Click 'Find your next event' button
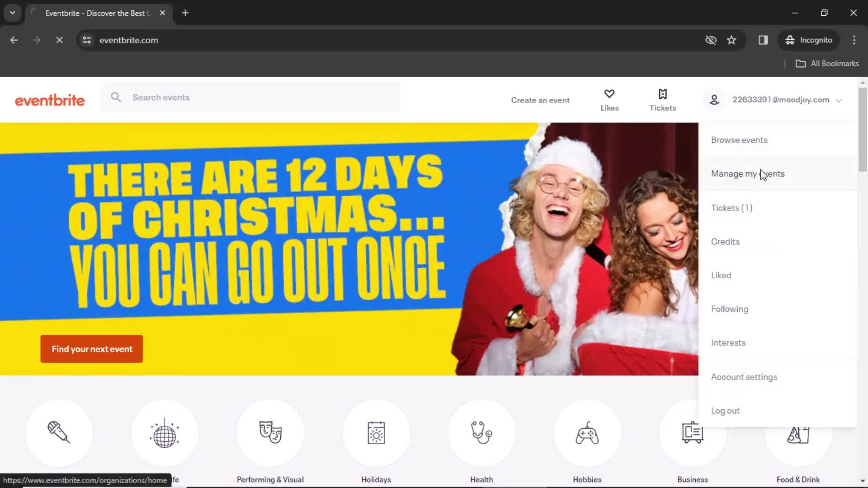Screen dimensions: 868x488 click(x=92, y=349)
